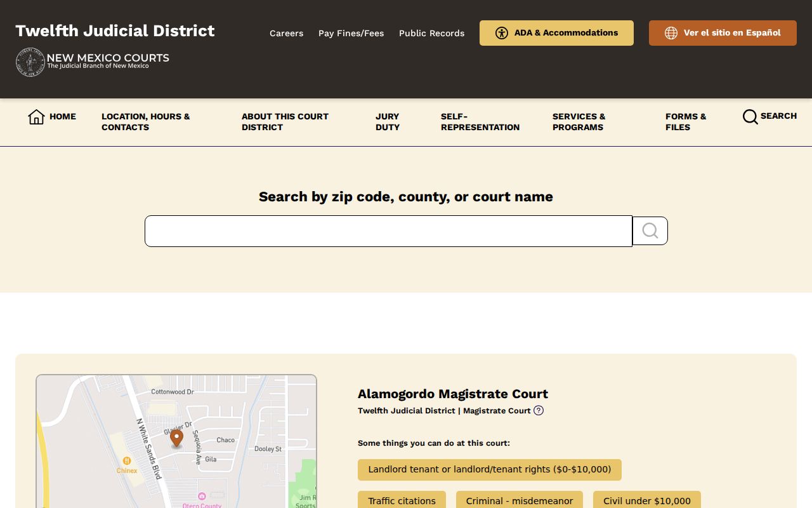Click 'Dooley St' map label
This screenshot has height=508, width=812.
(268, 449)
